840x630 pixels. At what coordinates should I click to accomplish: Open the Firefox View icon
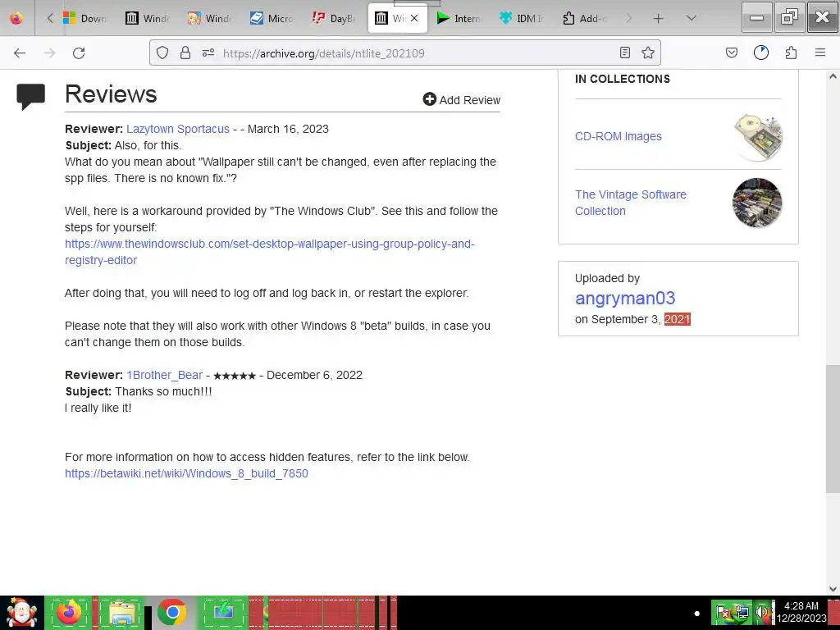click(16, 19)
